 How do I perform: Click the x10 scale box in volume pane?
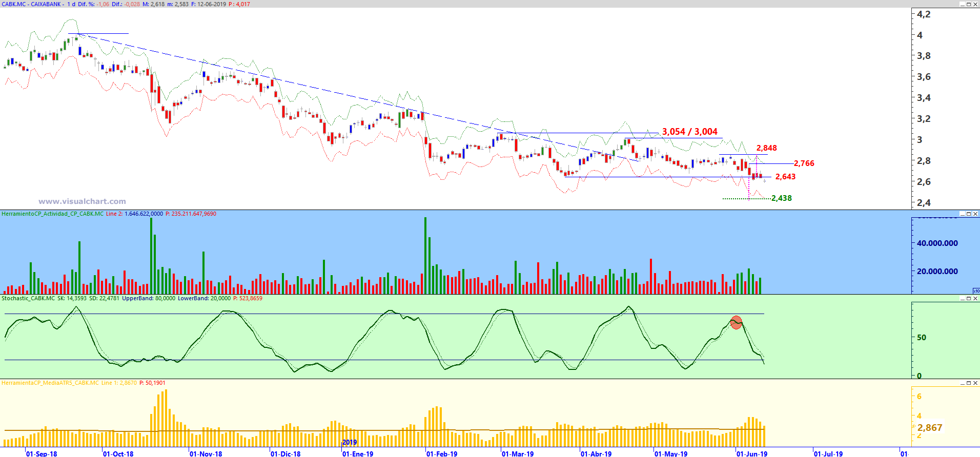pyautogui.click(x=976, y=291)
